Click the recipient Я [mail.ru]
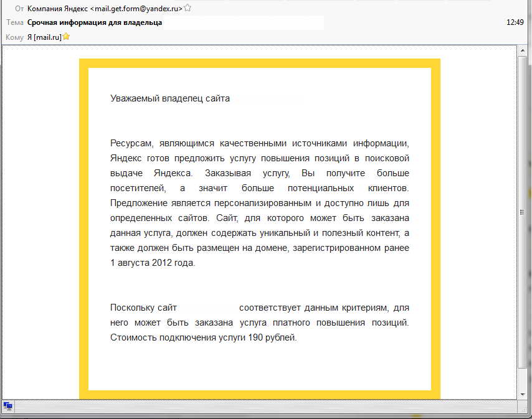 pyautogui.click(x=44, y=37)
